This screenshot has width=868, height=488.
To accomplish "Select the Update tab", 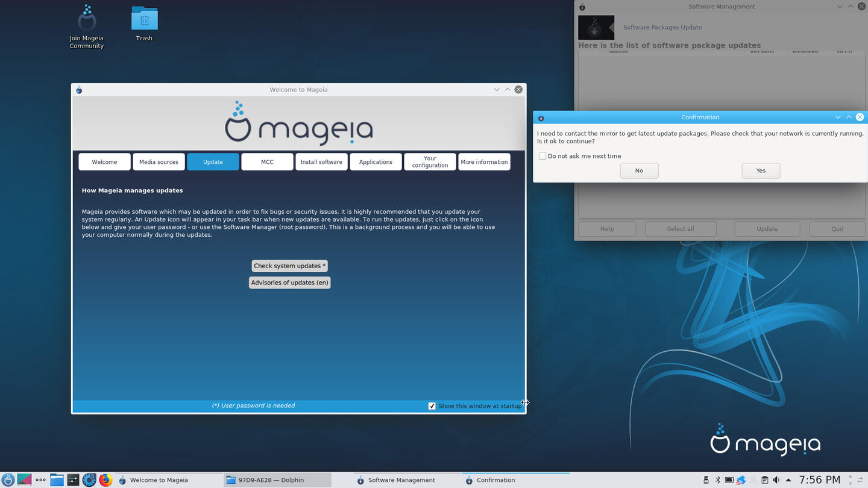I will pyautogui.click(x=213, y=162).
